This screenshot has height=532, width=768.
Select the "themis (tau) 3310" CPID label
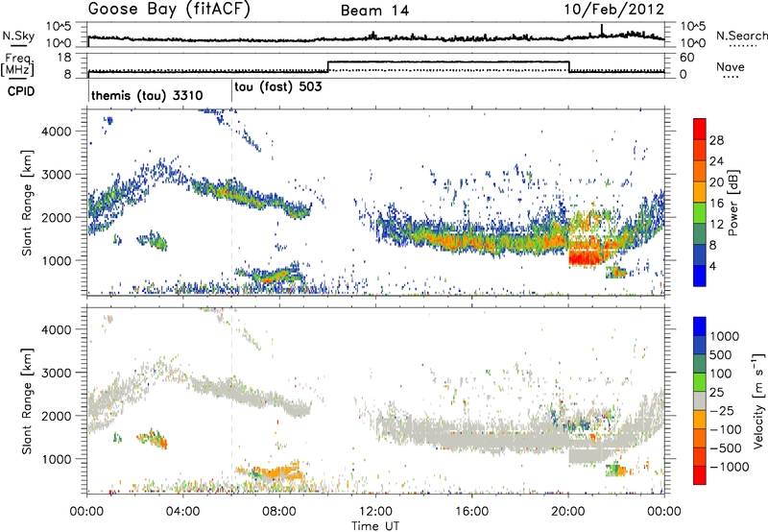click(x=147, y=95)
